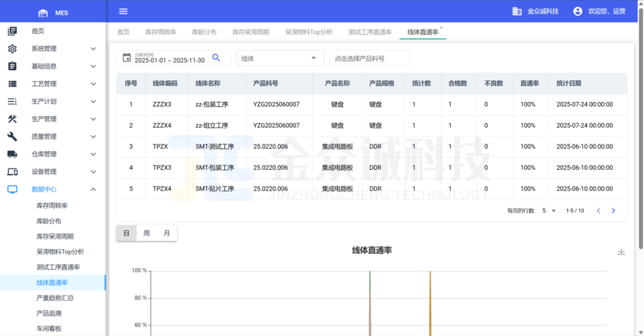644x336 pixels.
Task: Click the product number input field
Action: pos(369,59)
